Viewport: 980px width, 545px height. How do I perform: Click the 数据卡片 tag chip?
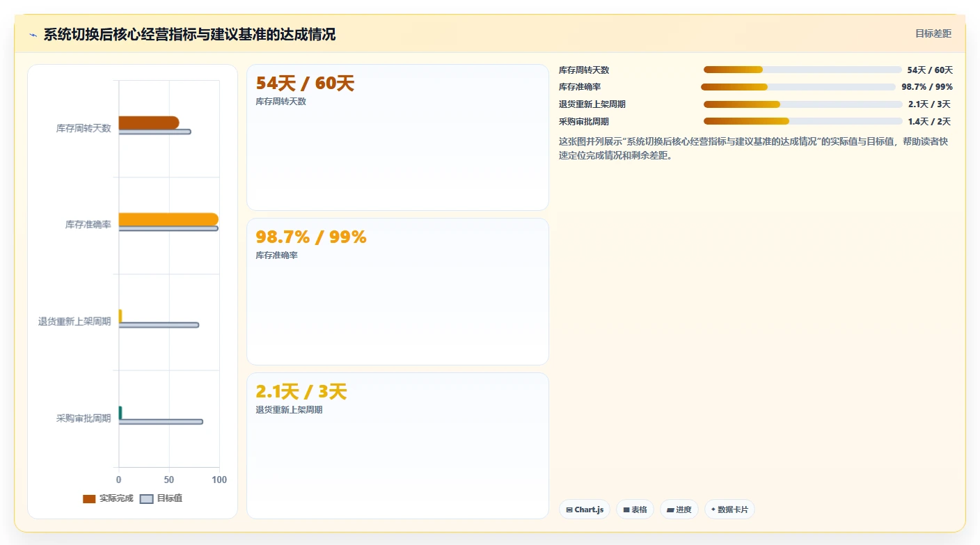point(729,510)
